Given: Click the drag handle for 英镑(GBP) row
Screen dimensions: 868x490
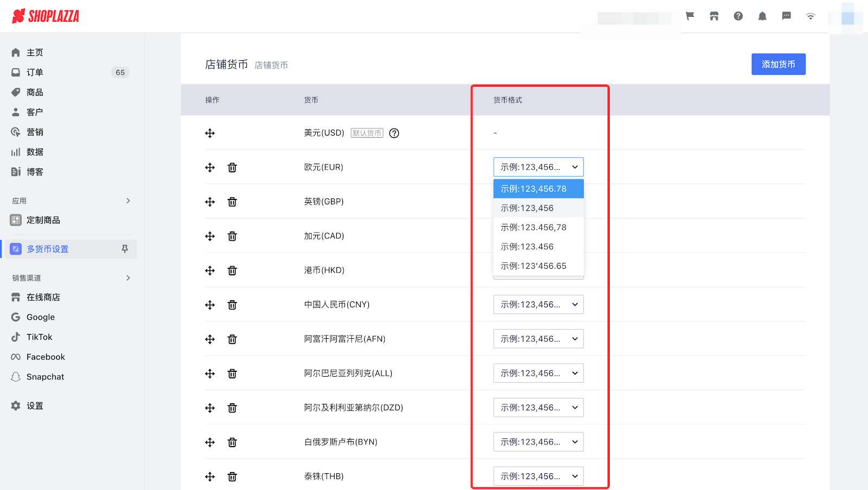Looking at the screenshot, I should coord(210,202).
